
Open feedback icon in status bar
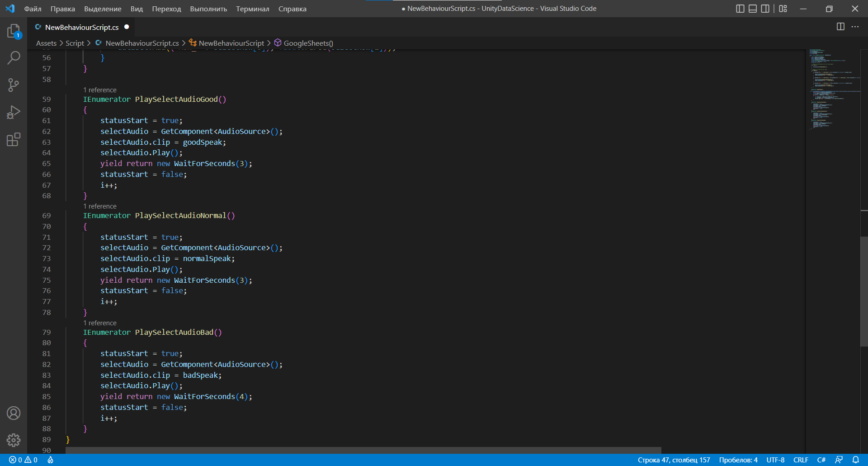pos(839,460)
